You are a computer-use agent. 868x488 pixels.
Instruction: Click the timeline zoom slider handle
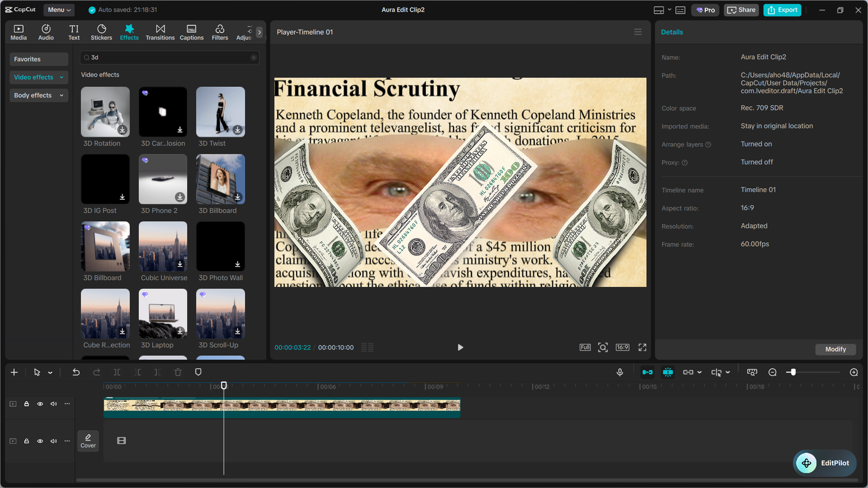[793, 373]
